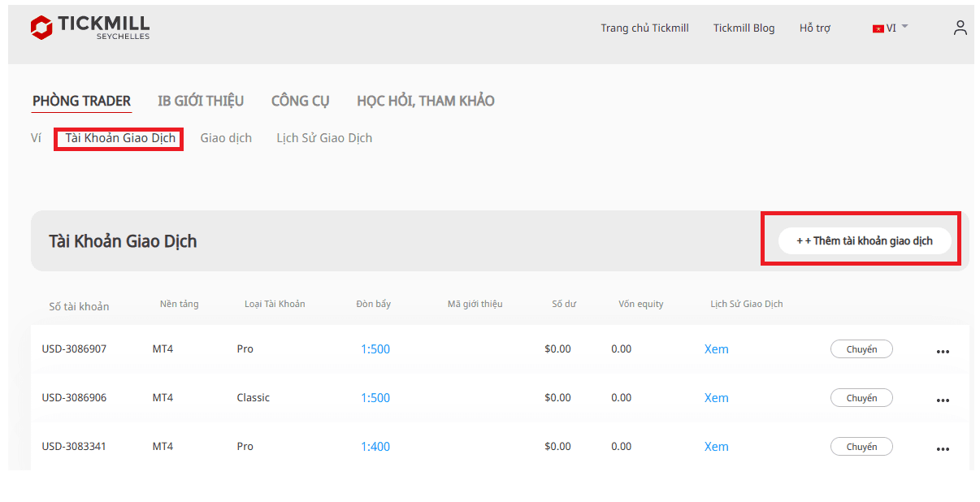The height and width of the screenshot is (502, 980).
Task: Select account number USD-3086907
Action: 74,349
